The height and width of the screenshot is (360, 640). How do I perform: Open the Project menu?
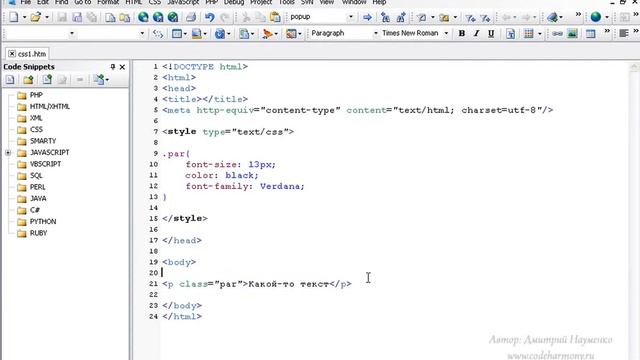tap(261, 2)
